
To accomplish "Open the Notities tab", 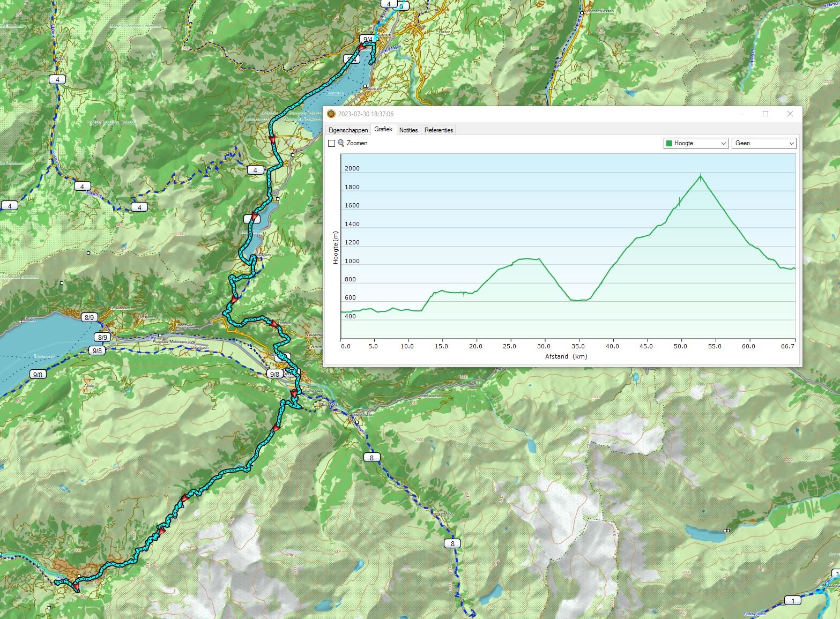I will point(408,130).
